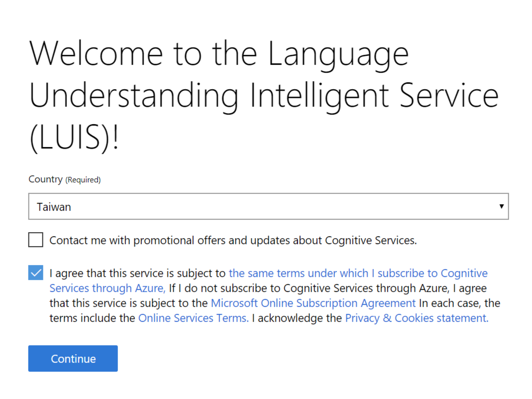
Task: Enable promotional offers about Cognitive Services
Action: [35, 240]
